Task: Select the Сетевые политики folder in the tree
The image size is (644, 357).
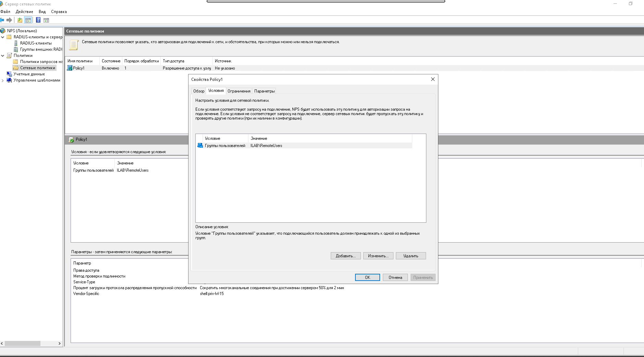Action: pyautogui.click(x=37, y=68)
